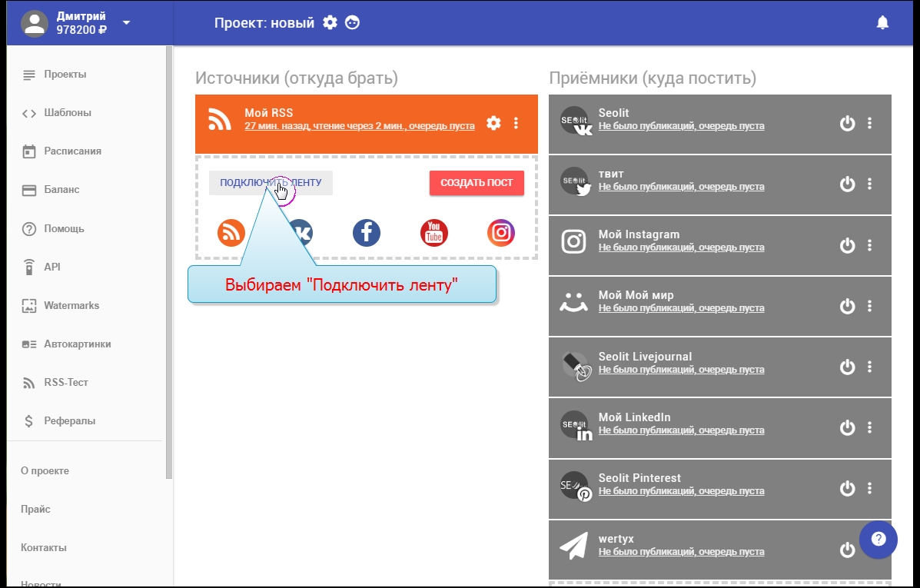Screen dimensions: 920x588
Task: Expand the Дмитрий account dropdown arrow
Action: click(x=127, y=22)
